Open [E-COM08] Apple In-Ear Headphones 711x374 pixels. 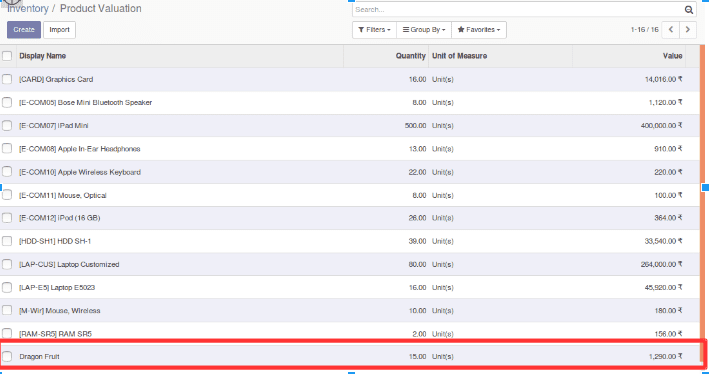[x=79, y=149]
